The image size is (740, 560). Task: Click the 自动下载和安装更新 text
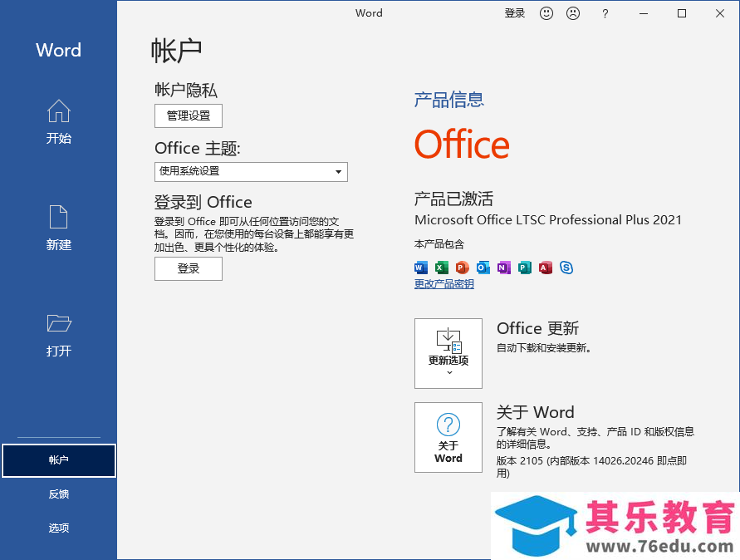click(x=544, y=348)
